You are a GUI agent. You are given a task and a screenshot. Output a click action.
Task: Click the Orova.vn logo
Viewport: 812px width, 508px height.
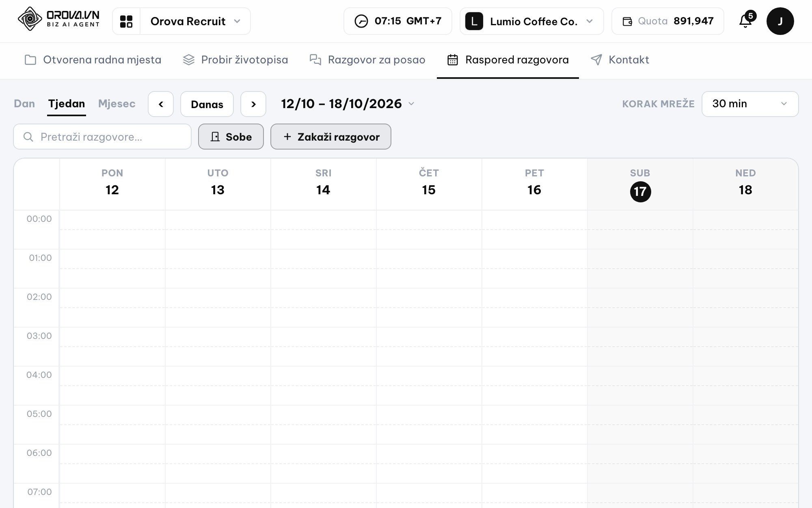pos(59,19)
